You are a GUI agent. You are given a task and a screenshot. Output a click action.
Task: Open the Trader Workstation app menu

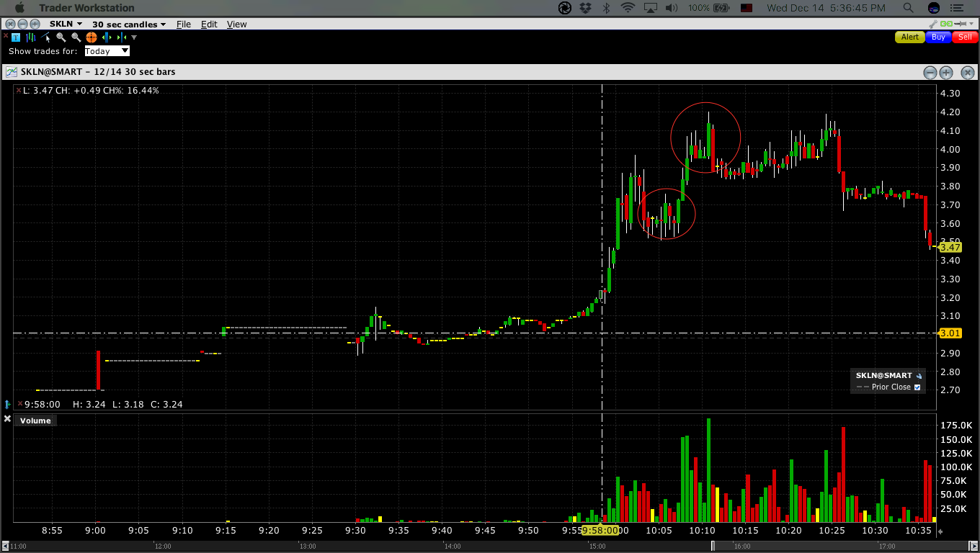pos(86,8)
